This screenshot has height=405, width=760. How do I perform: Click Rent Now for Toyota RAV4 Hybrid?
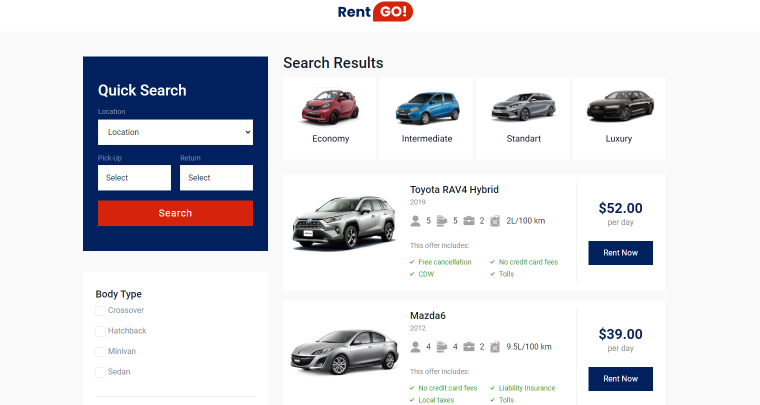click(x=620, y=253)
